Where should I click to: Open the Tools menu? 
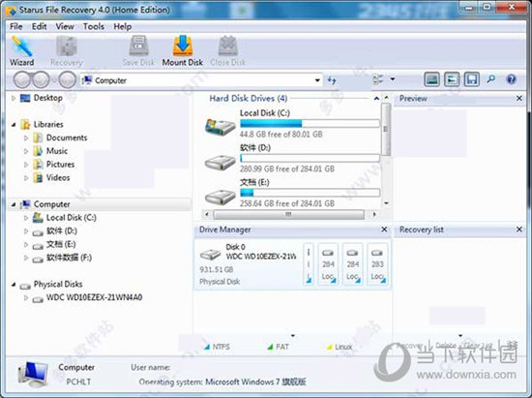(x=94, y=26)
